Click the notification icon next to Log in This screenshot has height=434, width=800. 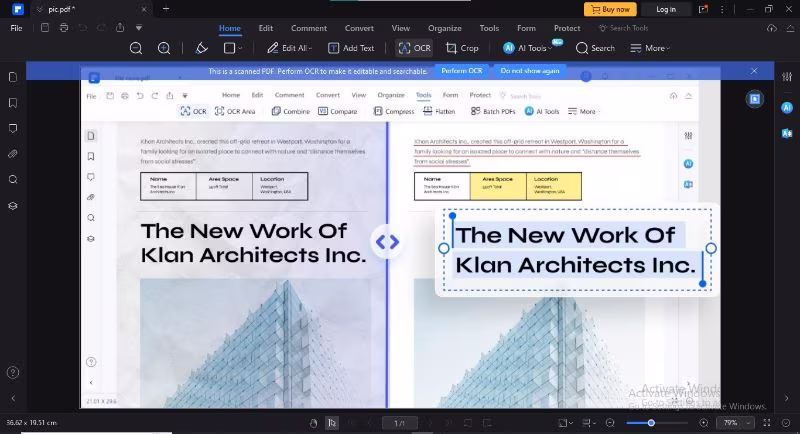[704, 9]
